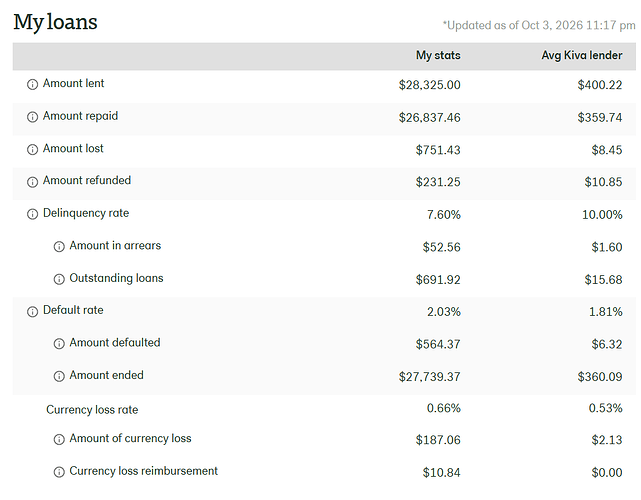The height and width of the screenshot is (500, 641).
Task: Click the $52.56 arrears value
Action: [442, 247]
